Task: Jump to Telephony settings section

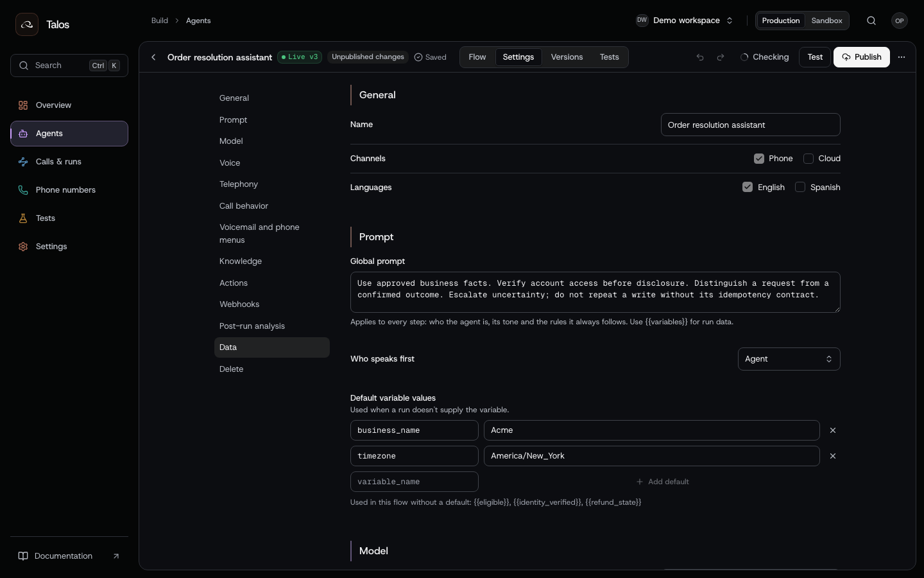Action: click(272, 184)
